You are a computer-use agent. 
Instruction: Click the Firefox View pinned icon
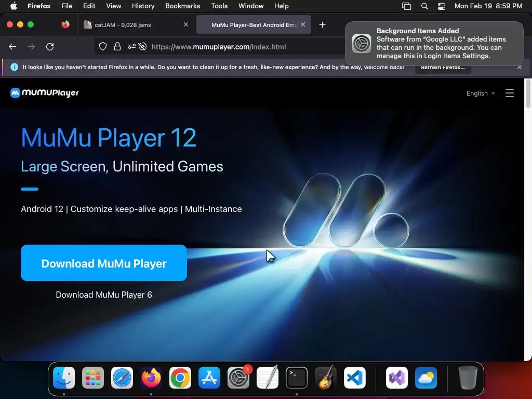pos(65,24)
